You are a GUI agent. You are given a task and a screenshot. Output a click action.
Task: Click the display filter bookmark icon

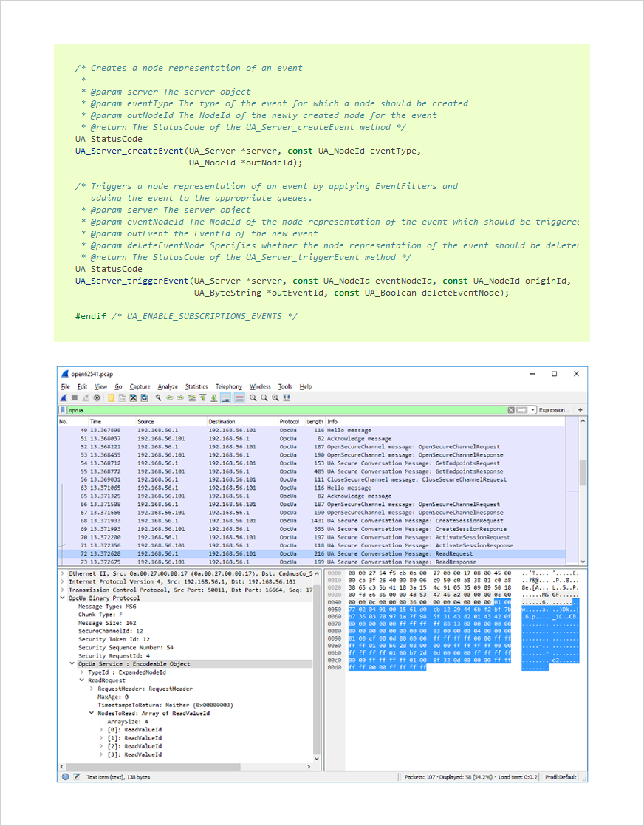pyautogui.click(x=63, y=410)
